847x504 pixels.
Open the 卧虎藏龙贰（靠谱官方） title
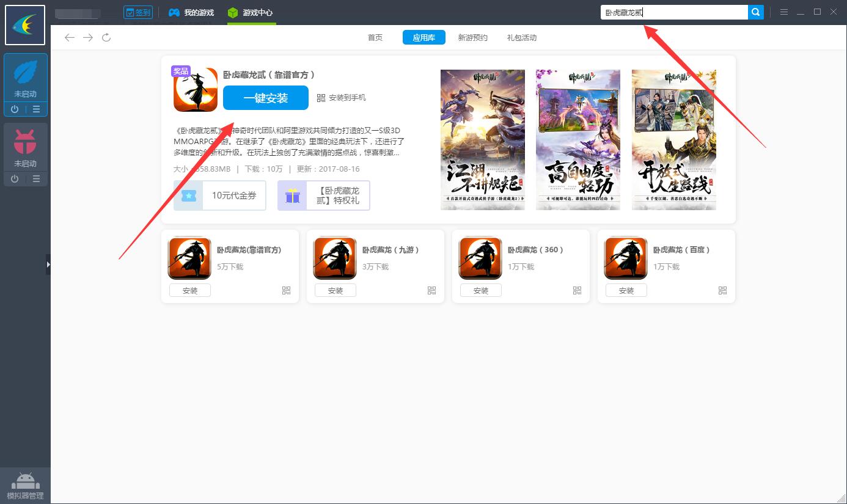pyautogui.click(x=269, y=75)
